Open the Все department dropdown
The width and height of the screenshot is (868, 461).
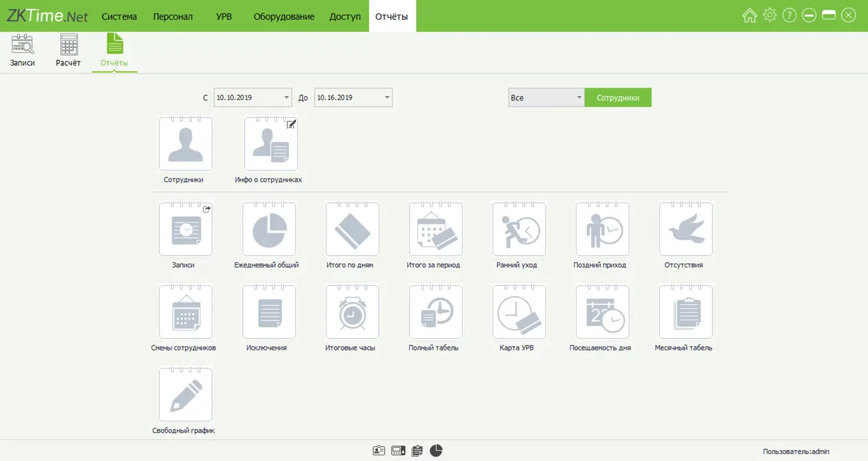tap(579, 98)
